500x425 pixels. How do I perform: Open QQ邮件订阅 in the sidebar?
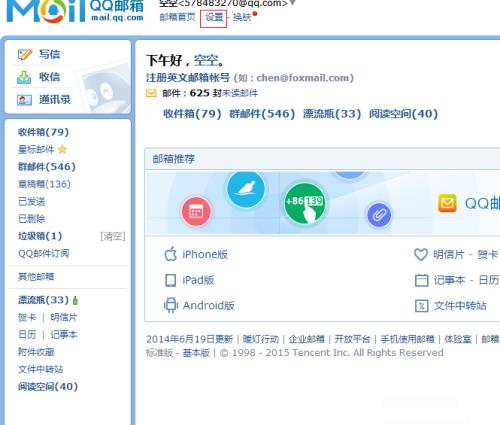click(x=44, y=254)
